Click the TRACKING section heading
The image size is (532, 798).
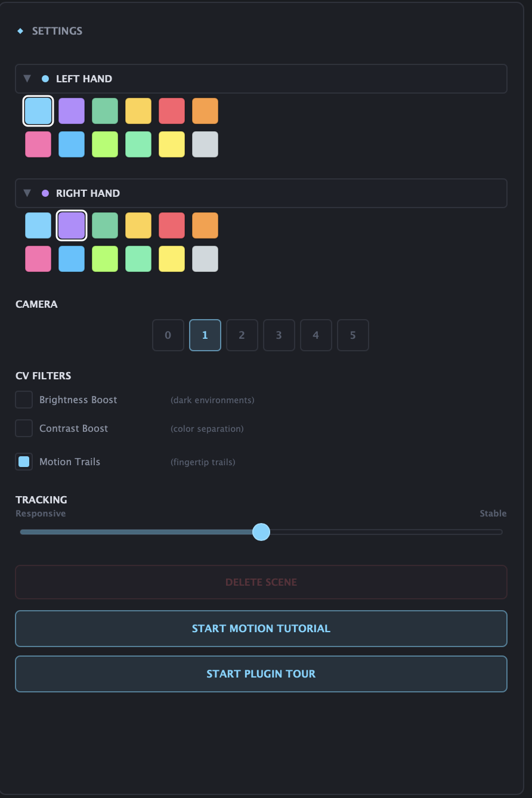pos(41,500)
